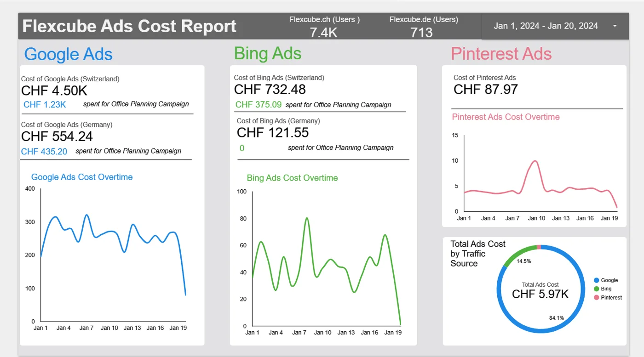644x357 pixels.
Task: Click the Google Ads Cost Overtime chart title
Action: 82,177
